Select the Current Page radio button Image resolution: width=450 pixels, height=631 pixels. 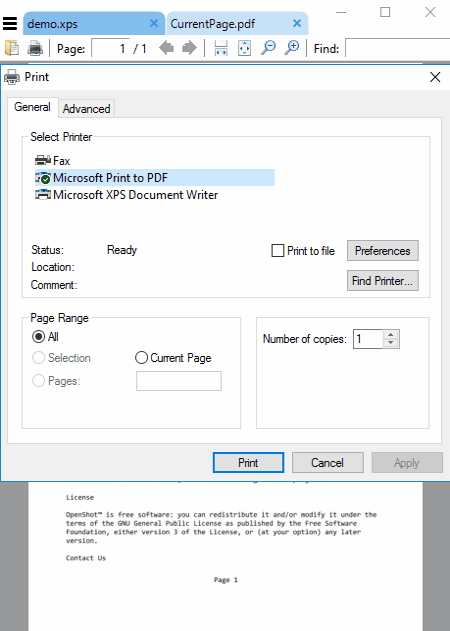click(141, 357)
